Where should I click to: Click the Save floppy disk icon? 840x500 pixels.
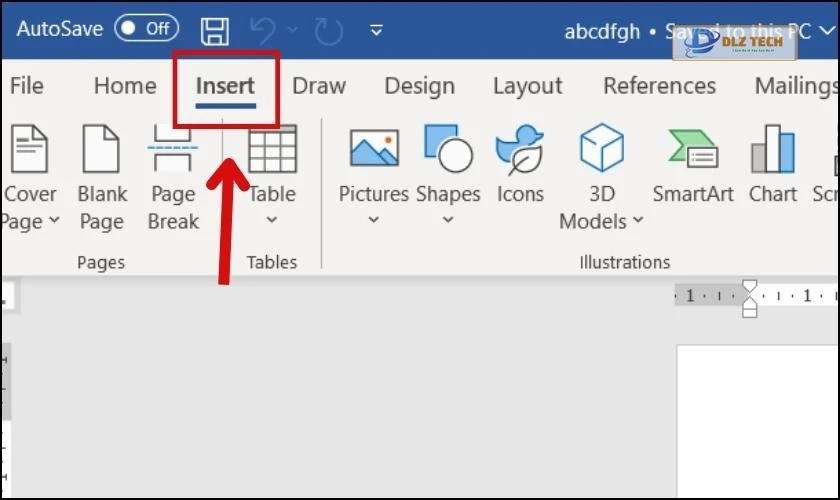coord(215,29)
